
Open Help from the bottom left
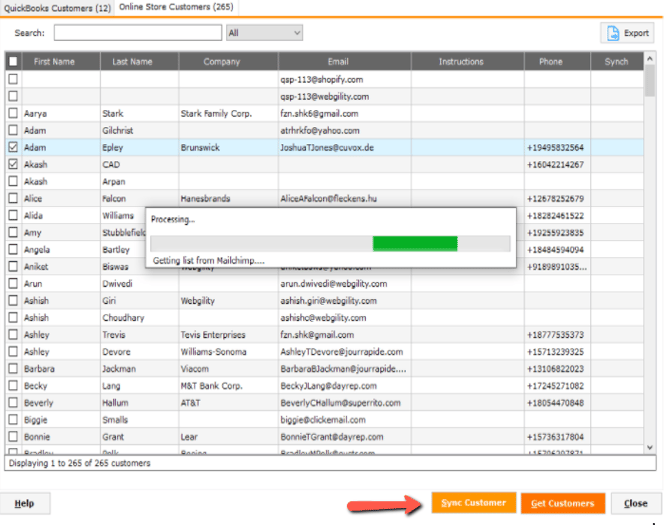(24, 503)
